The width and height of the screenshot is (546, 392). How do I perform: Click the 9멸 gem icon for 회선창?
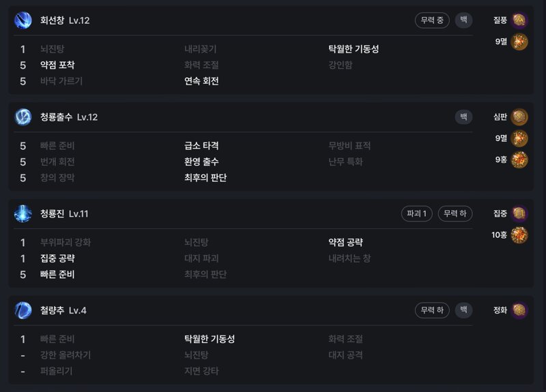(x=519, y=42)
